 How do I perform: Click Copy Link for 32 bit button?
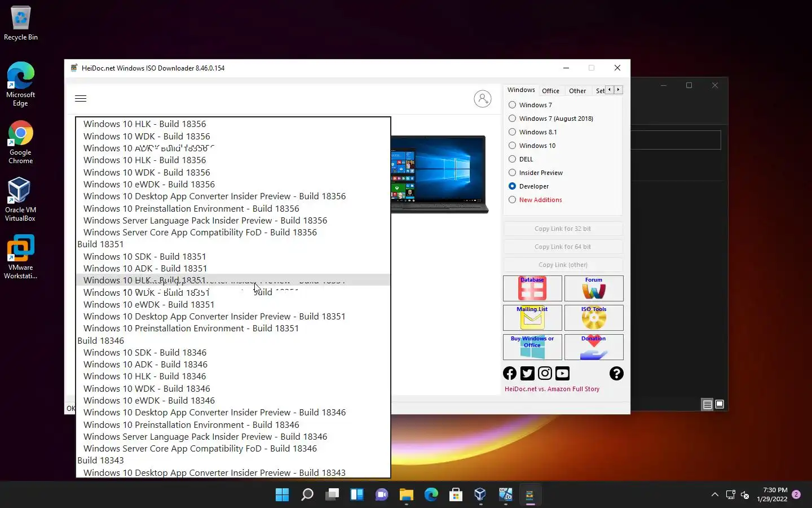point(563,229)
